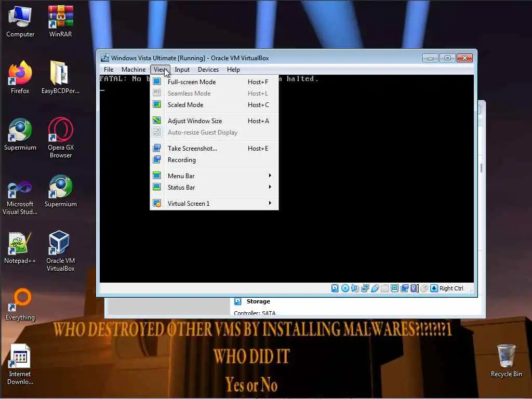Click the shared folders status indicator
Image resolution: width=532 pixels, height=399 pixels.
click(385, 288)
